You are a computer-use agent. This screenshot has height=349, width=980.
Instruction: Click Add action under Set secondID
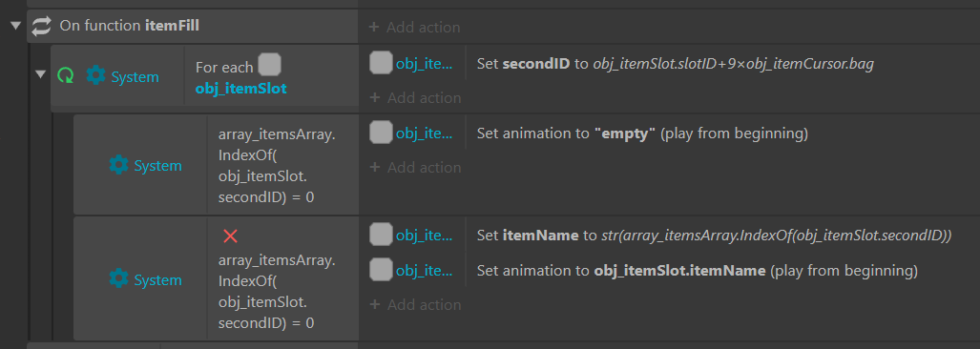click(x=415, y=98)
